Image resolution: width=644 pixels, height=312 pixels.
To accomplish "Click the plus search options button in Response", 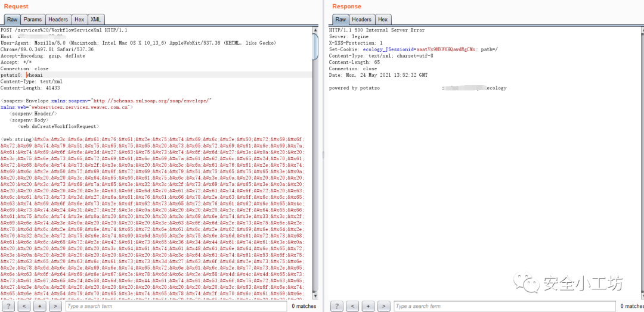I will click(x=368, y=306).
